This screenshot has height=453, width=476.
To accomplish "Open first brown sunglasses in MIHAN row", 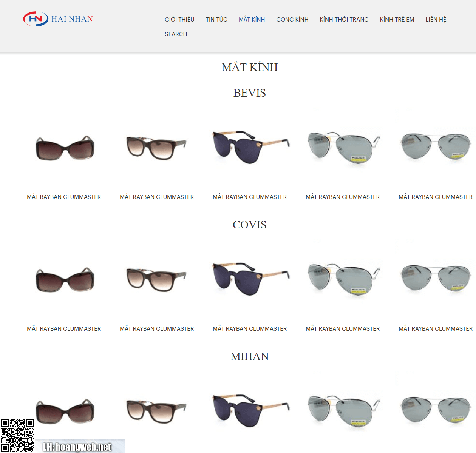I will pos(64,412).
